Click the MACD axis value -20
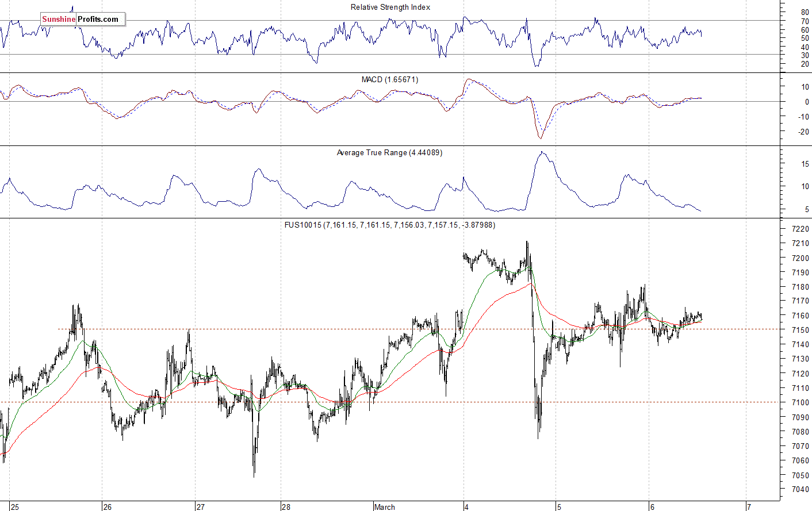This screenshot has width=812, height=511. 804,132
